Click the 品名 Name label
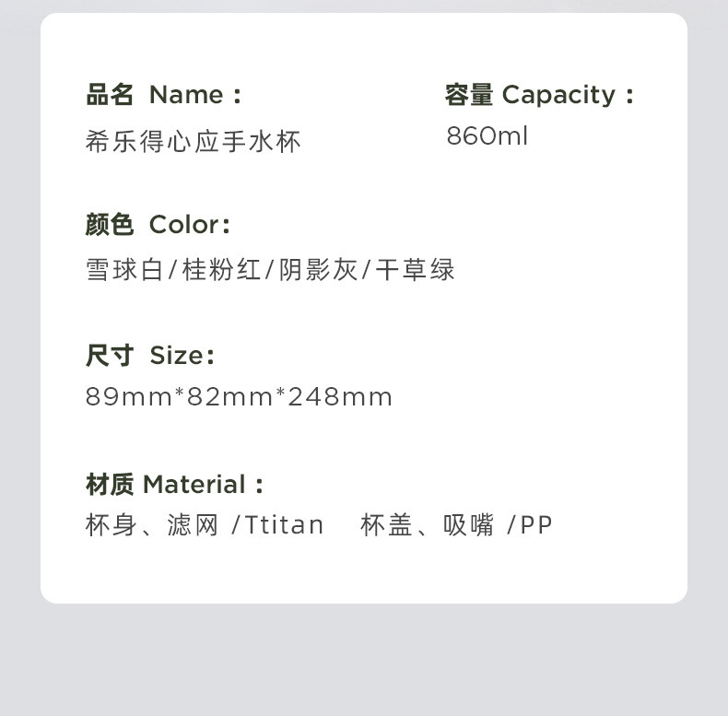Viewport: 728px width, 716px height. pos(164,95)
